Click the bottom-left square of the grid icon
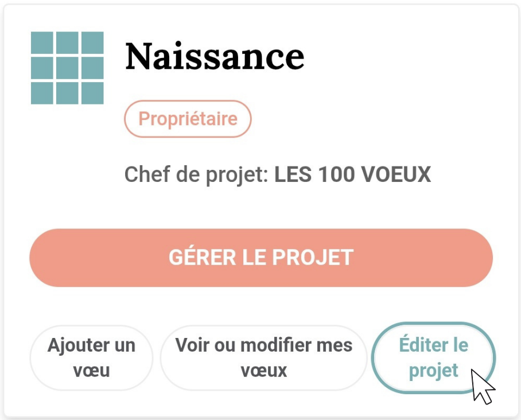Viewport: 521px width, 420px height. 42,93
